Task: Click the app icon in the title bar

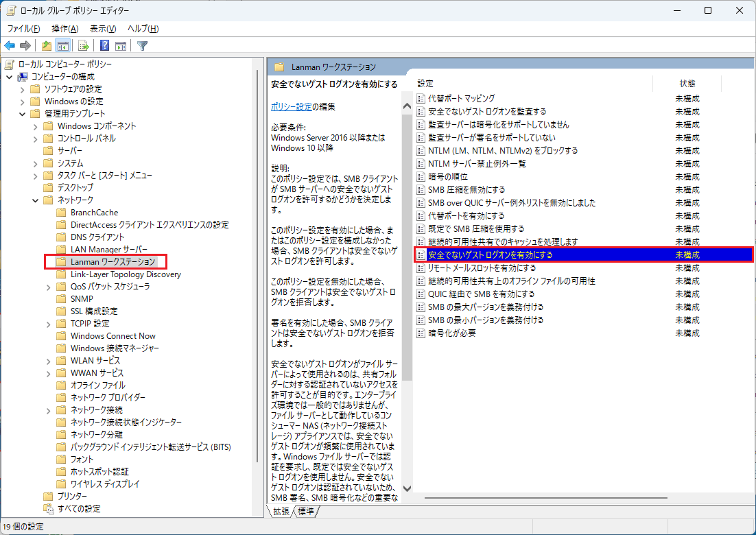Action: pos(10,10)
